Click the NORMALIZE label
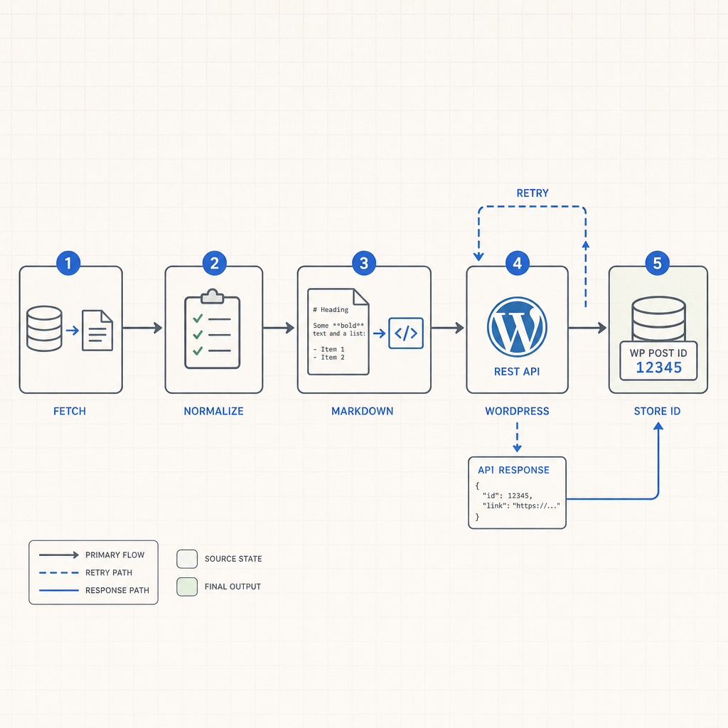 coord(213,412)
